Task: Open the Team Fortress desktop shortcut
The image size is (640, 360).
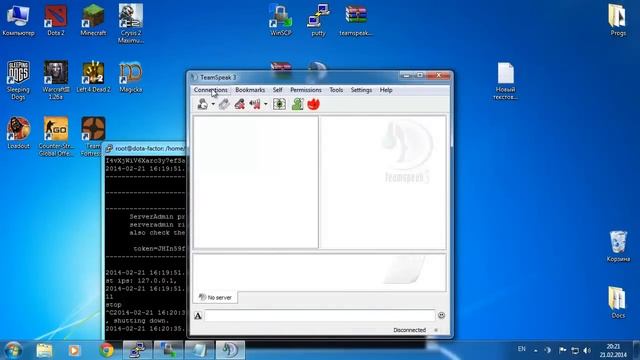Action: pyautogui.click(x=93, y=136)
